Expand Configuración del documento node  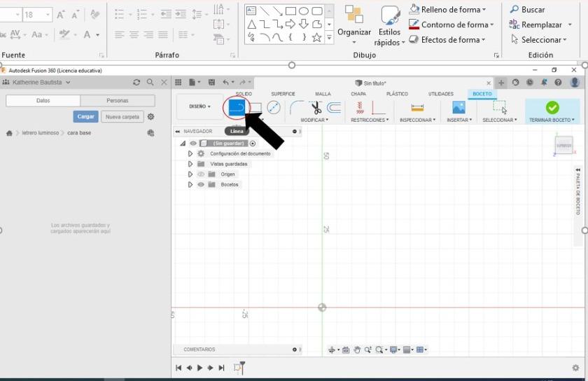point(190,153)
